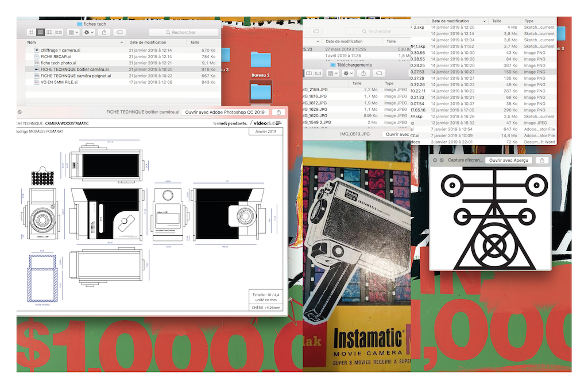Switch Téléchargements window to column view
This screenshot has width=588, height=388.
[308, 73]
